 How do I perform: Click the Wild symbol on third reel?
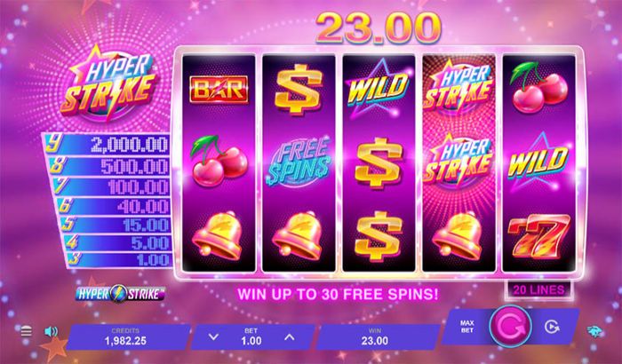click(x=379, y=89)
